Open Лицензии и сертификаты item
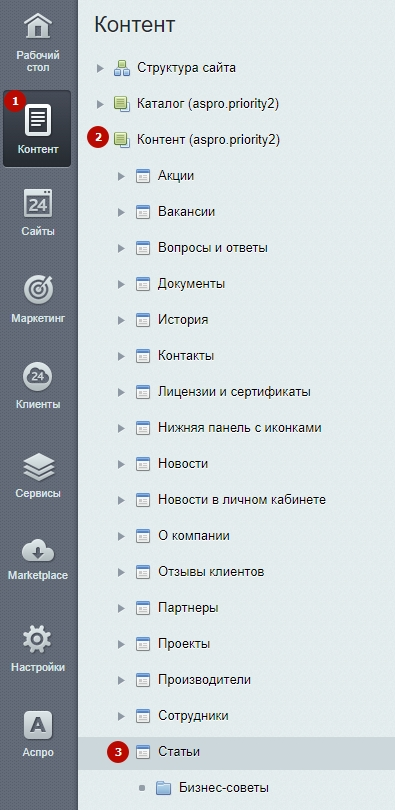Image resolution: width=395 pixels, height=810 pixels. (x=234, y=392)
